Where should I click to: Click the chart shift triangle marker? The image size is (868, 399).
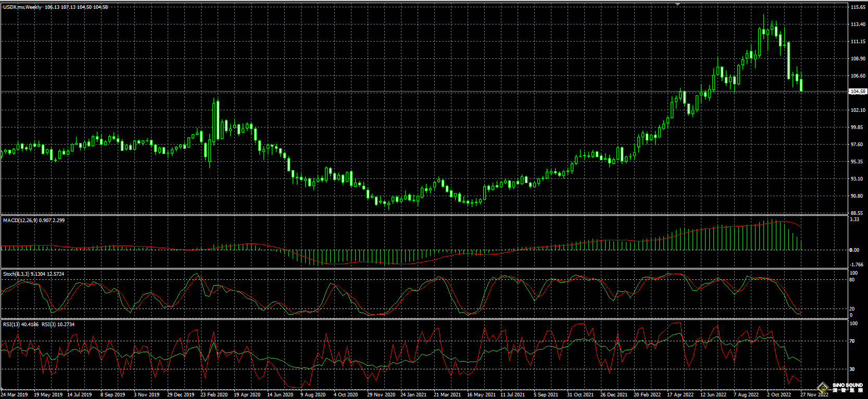coord(677,4)
